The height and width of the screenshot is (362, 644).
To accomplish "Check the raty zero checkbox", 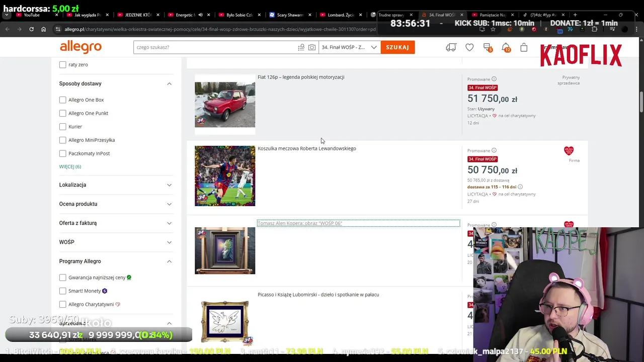I will (62, 64).
